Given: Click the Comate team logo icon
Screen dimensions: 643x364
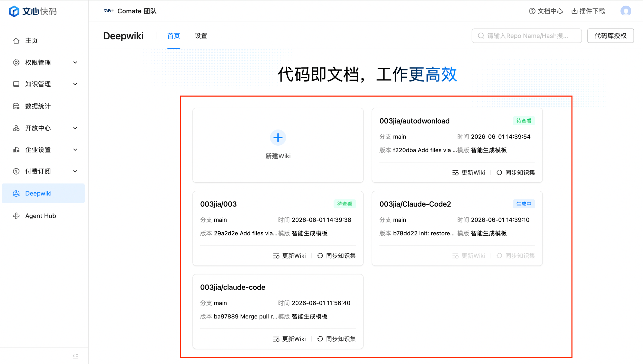Looking at the screenshot, I should pos(108,11).
